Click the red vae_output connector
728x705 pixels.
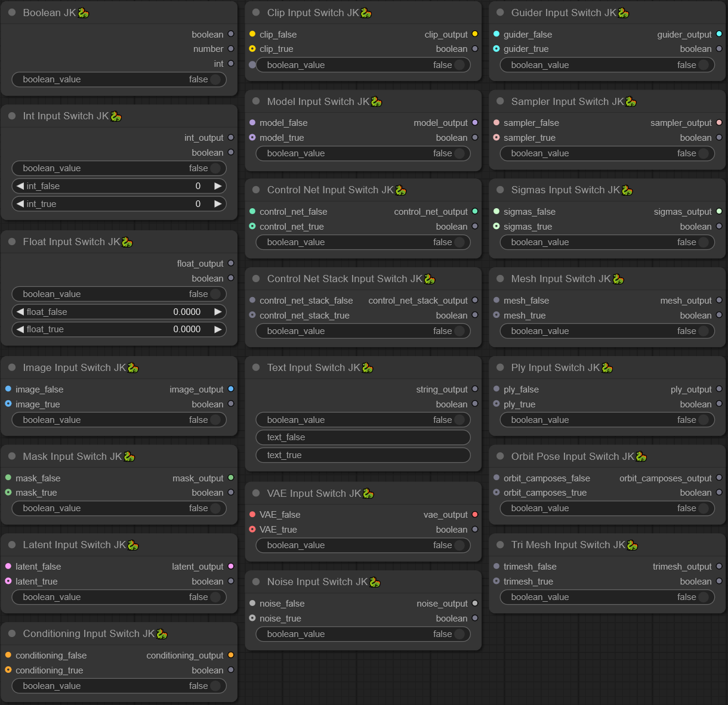tap(475, 514)
